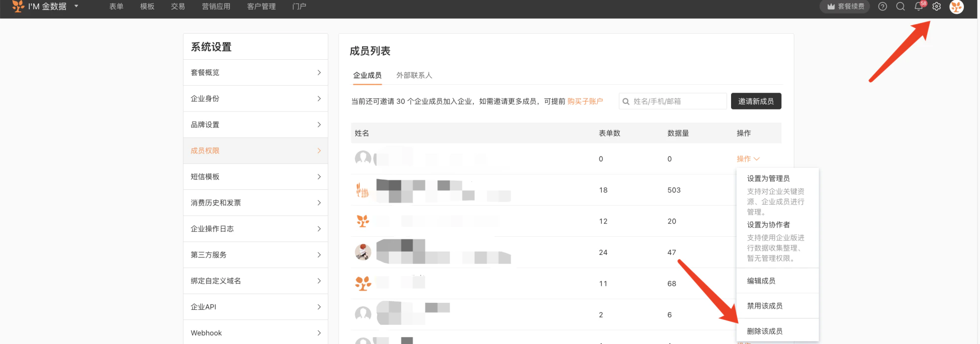Click the data count value 68

point(672,283)
